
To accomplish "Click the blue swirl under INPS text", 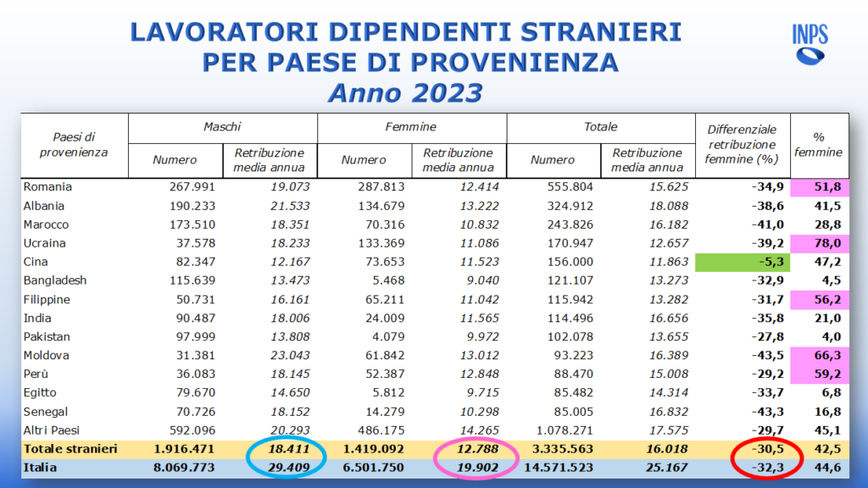I will click(x=810, y=56).
